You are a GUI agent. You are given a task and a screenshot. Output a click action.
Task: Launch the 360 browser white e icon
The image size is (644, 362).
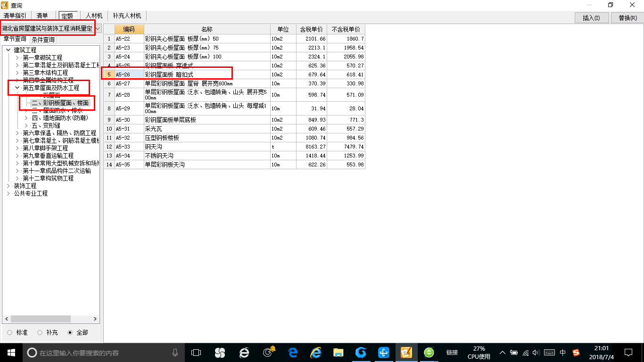pyautogui.click(x=244, y=353)
